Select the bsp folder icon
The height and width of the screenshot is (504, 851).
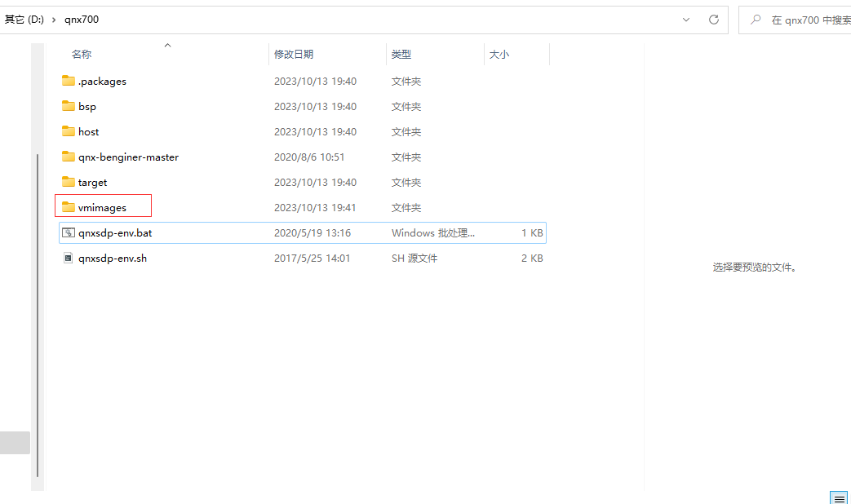[x=69, y=106]
